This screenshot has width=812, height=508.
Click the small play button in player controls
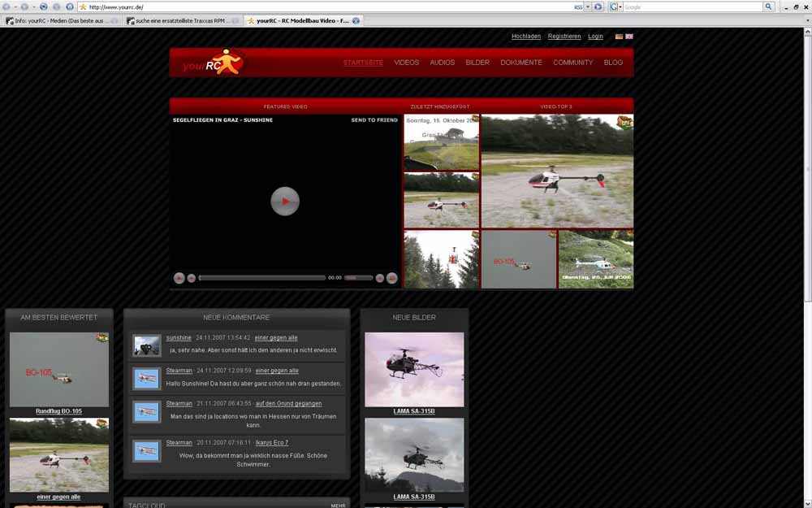pos(179,278)
